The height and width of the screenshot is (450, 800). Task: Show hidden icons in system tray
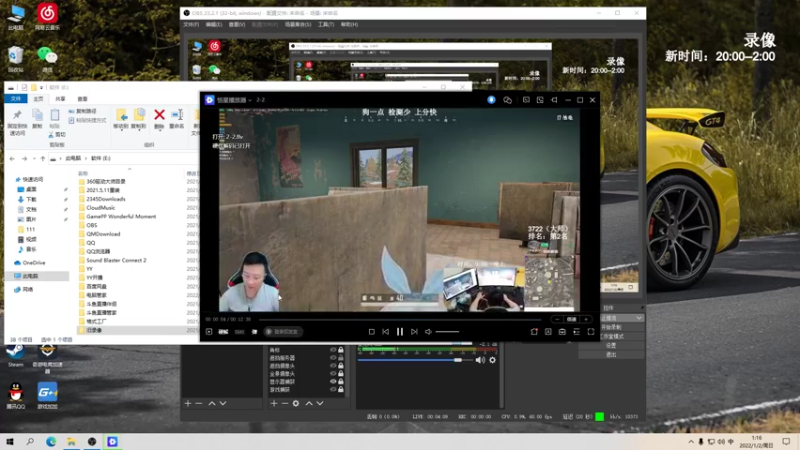(x=691, y=442)
